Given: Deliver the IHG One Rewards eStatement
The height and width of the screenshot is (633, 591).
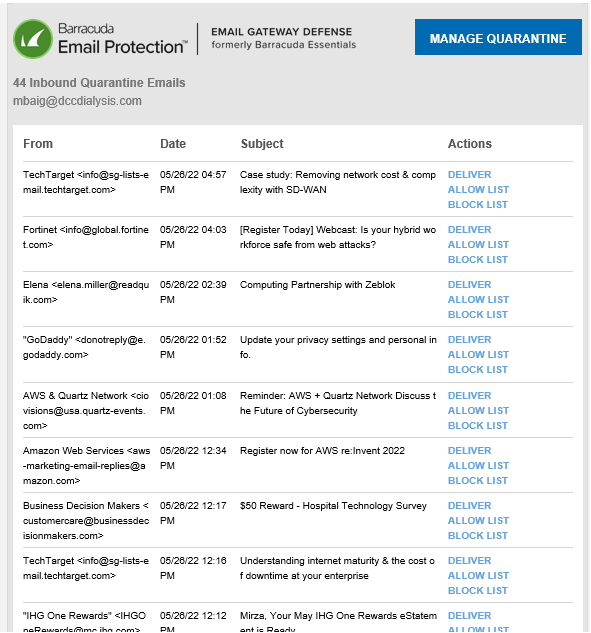Looking at the screenshot, I should [x=469, y=616].
